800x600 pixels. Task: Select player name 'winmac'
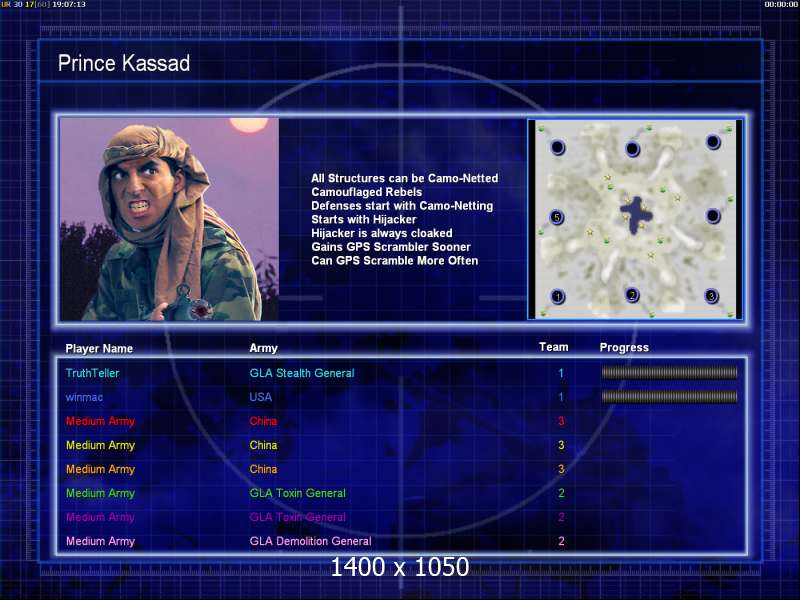tap(84, 397)
